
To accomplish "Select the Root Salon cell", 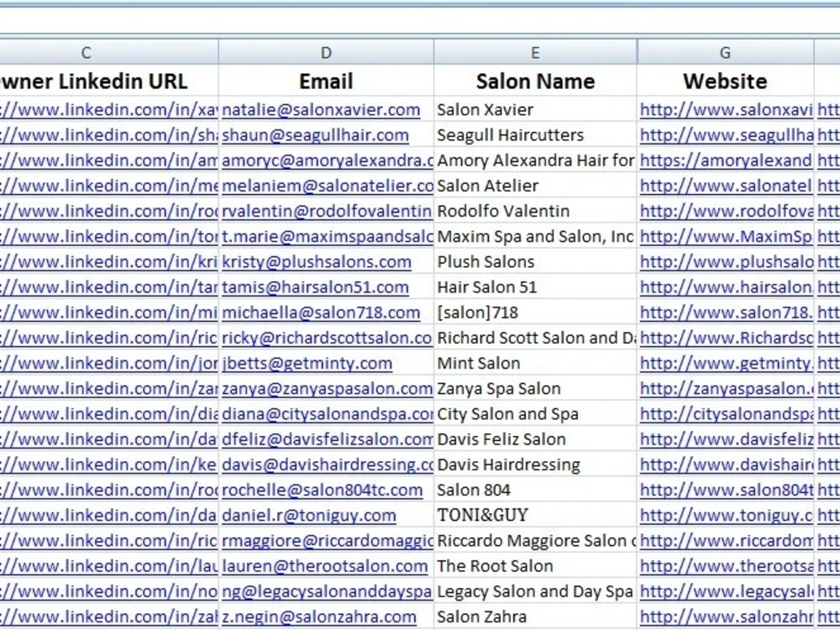I will pos(535,566).
